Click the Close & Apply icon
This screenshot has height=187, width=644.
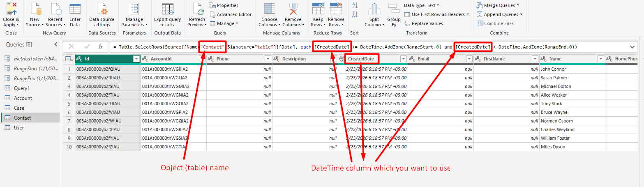pos(11,9)
